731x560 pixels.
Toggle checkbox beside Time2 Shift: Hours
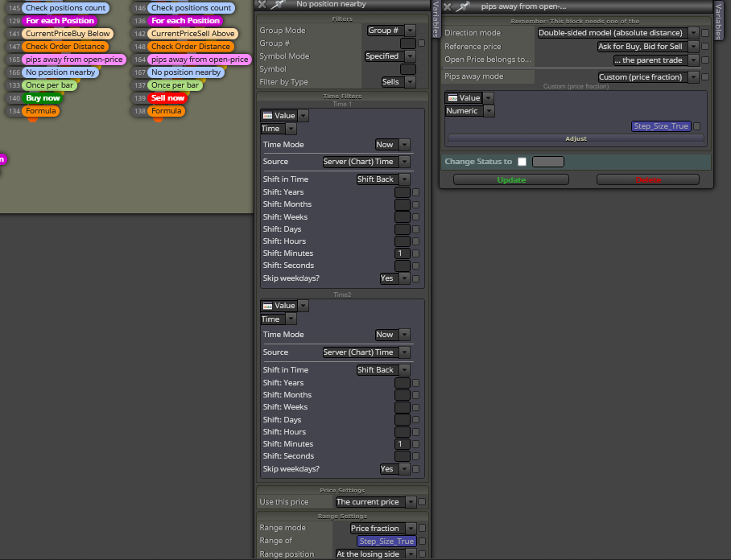coord(416,432)
